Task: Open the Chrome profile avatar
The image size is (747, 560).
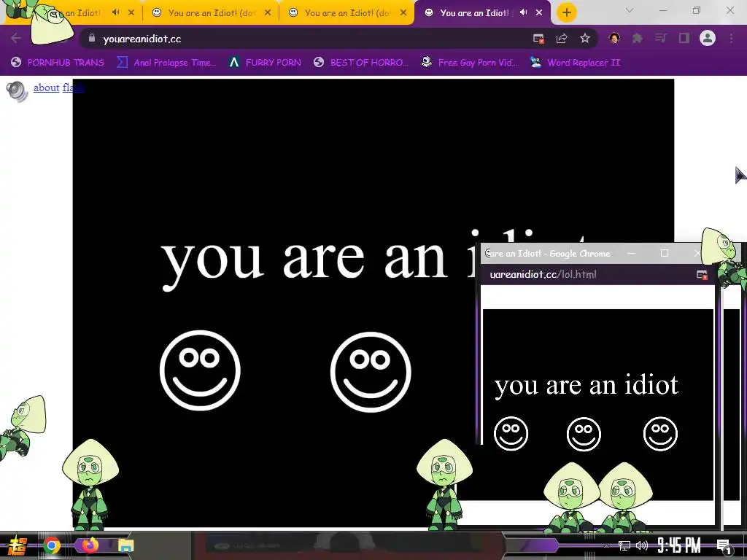Action: (x=708, y=38)
